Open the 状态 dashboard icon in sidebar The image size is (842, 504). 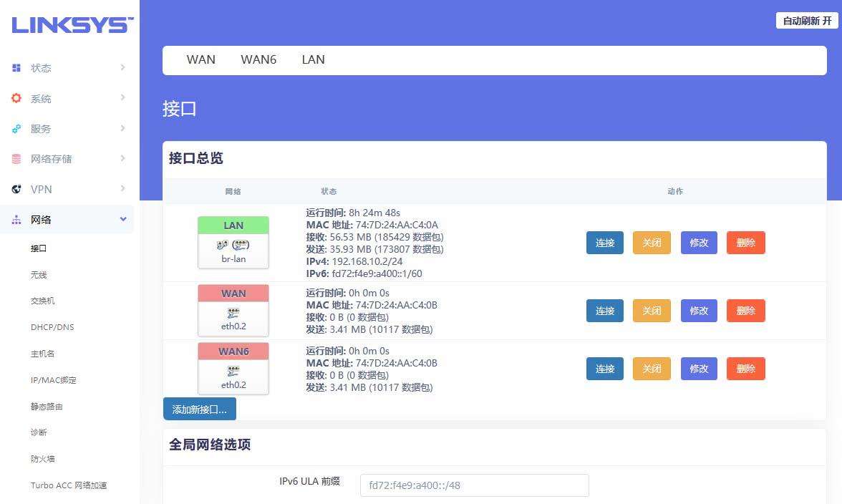[x=16, y=67]
